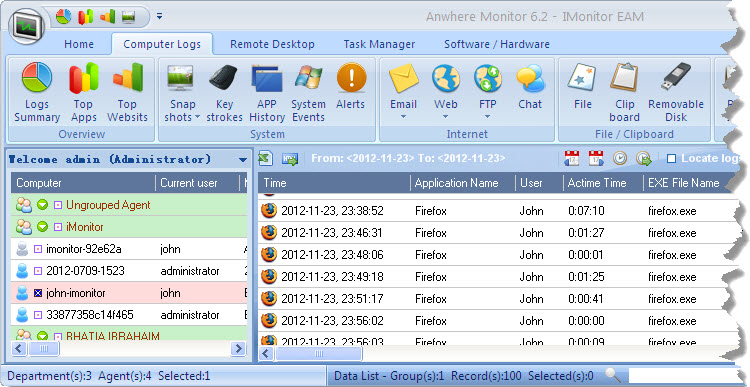The height and width of the screenshot is (387, 750).
Task: Open the Alerts log
Action: pyautogui.click(x=351, y=86)
